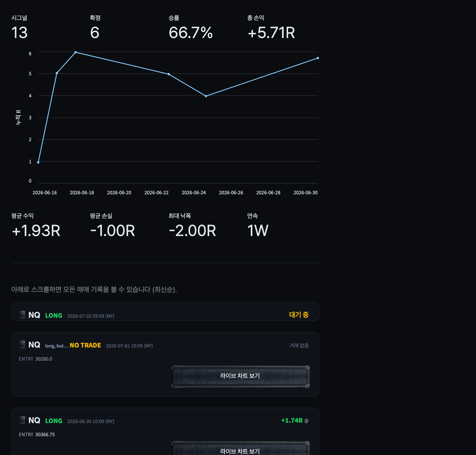Click the 2026-06-30 10:00 (NY) timestamp

click(91, 421)
